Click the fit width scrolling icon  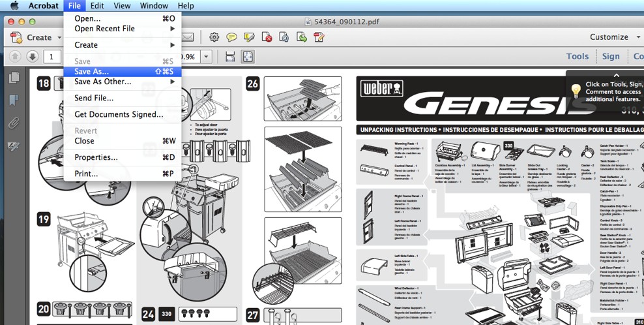click(x=230, y=56)
